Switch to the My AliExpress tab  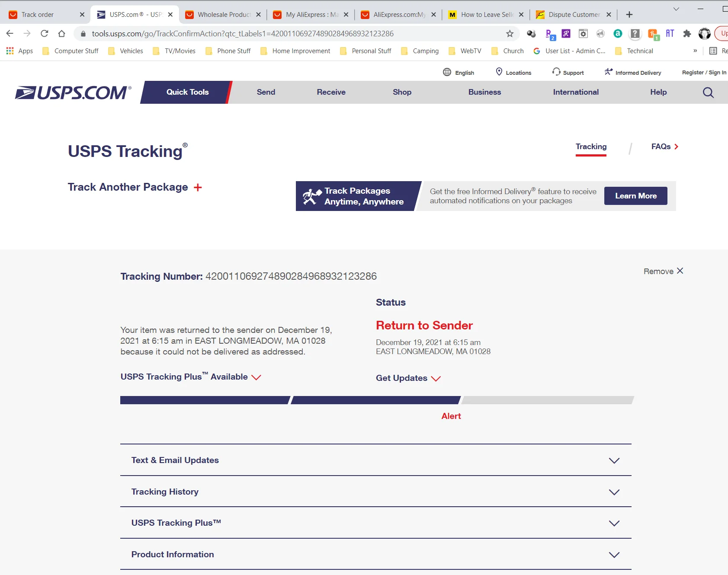(x=311, y=15)
